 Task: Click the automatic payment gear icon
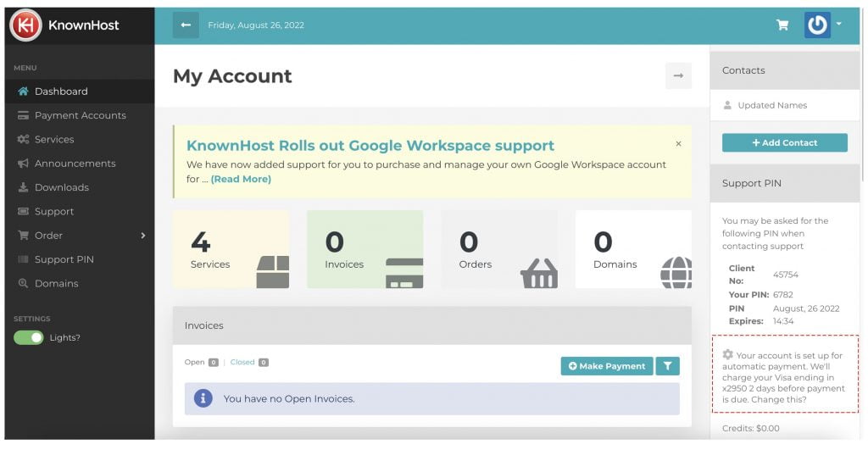(x=728, y=354)
